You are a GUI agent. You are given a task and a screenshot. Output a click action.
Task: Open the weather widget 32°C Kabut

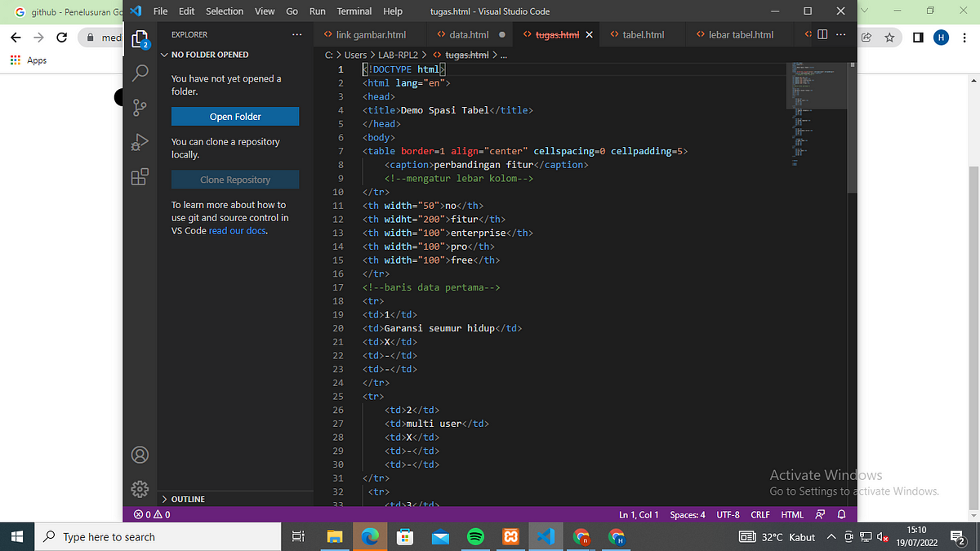777,537
